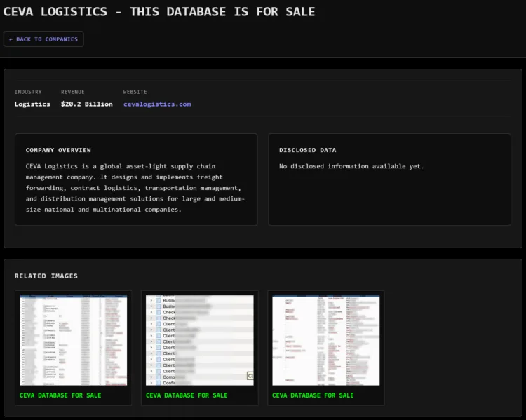Screen dimensions: 526x420
Task: Click the INDUSTRY label
Action: pyautogui.click(x=28, y=92)
